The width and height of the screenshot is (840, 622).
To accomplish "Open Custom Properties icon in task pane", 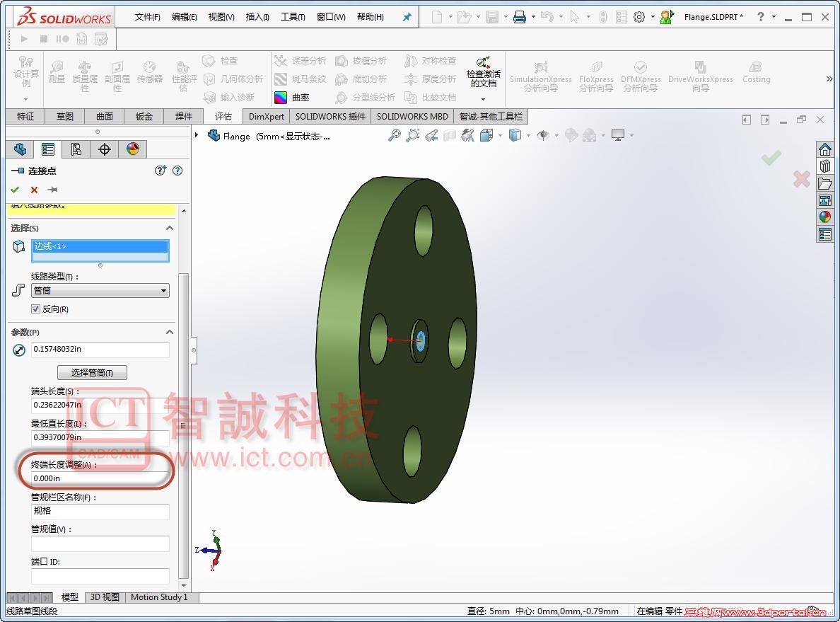I will pyautogui.click(x=825, y=234).
